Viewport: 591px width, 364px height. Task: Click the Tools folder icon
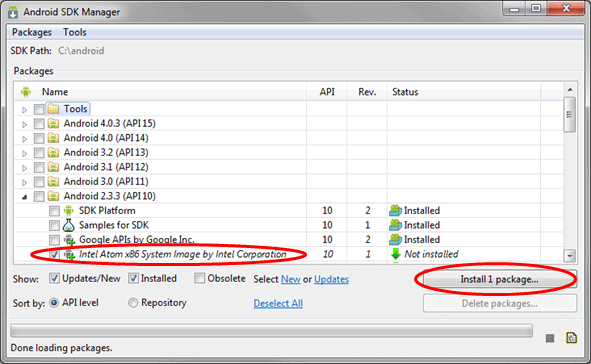click(53, 109)
